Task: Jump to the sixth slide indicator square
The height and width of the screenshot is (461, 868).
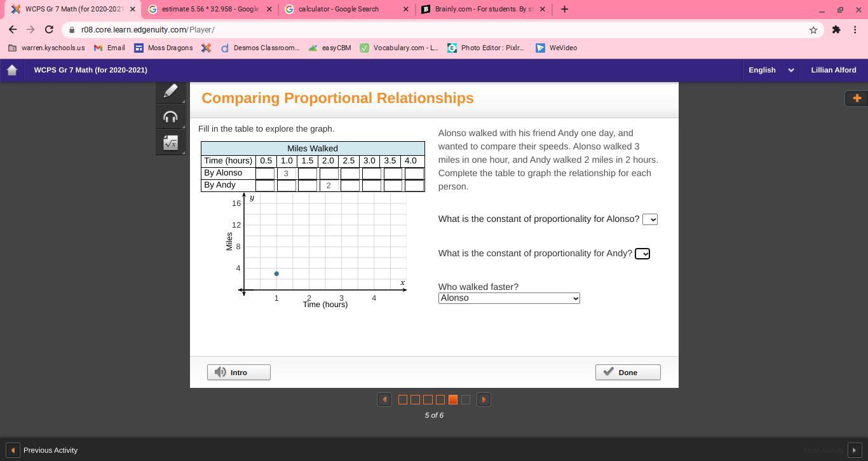Action: coord(466,400)
